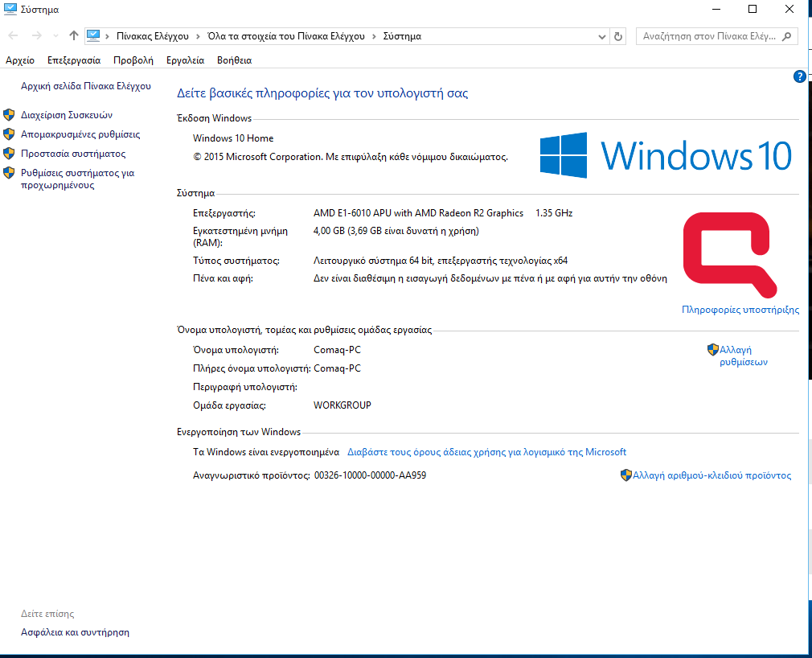Close the Σύστημα window
The image size is (812, 658).
tap(789, 10)
